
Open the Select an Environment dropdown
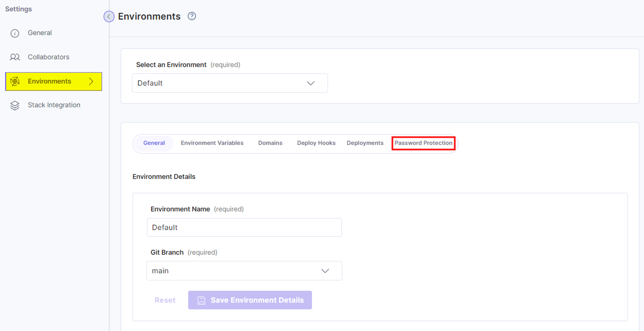(x=230, y=83)
